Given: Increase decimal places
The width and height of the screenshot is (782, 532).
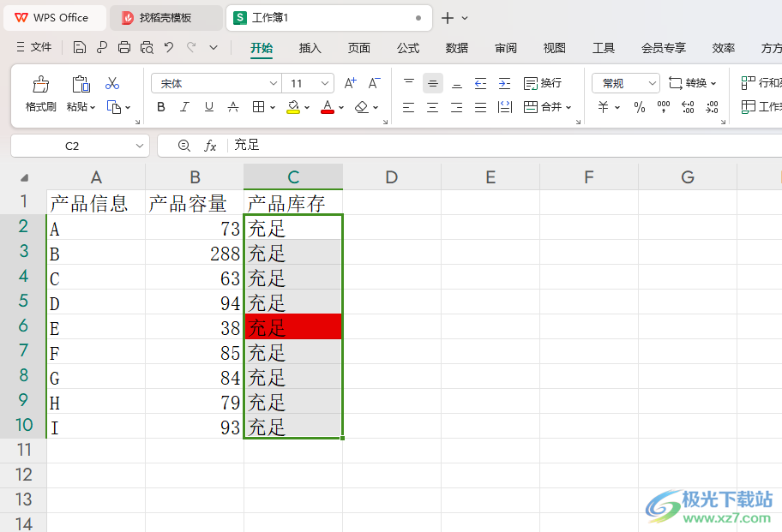Looking at the screenshot, I should pyautogui.click(x=688, y=106).
